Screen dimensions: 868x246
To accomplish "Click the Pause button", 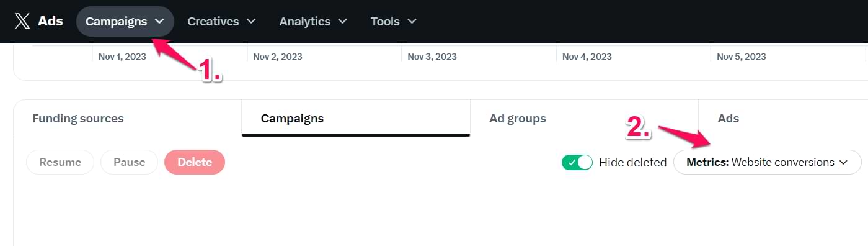I will 129,162.
